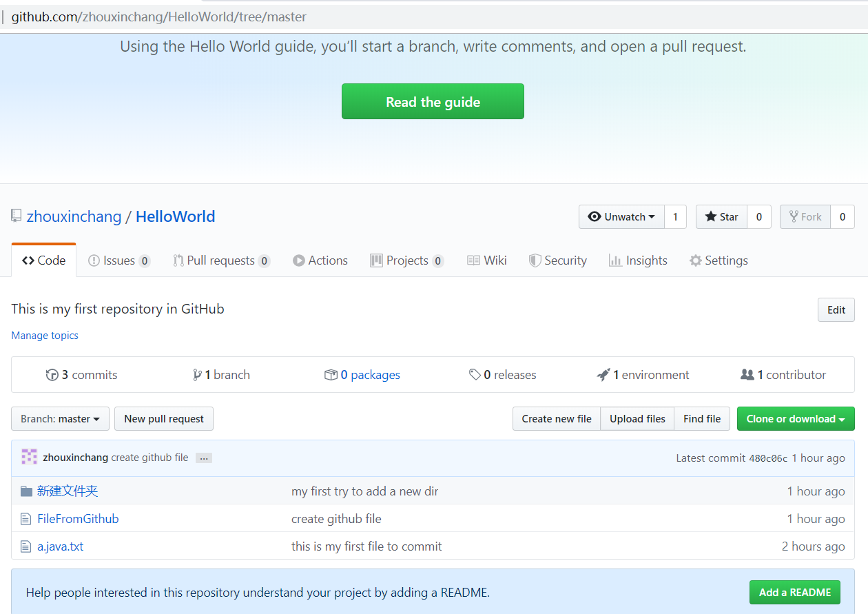Click the fork icon on Fork button
The width and height of the screenshot is (868, 614).
(x=794, y=216)
